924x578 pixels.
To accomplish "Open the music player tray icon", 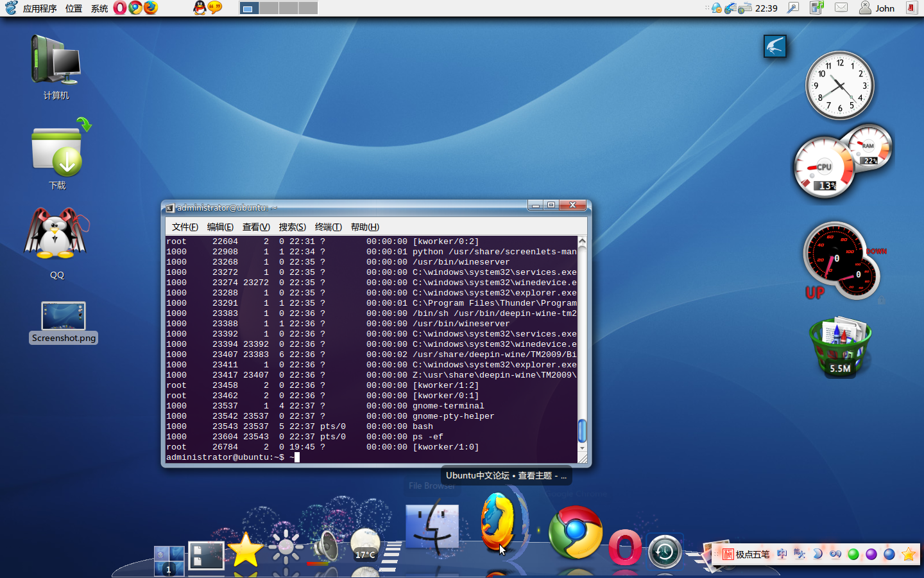I will click(817, 8).
